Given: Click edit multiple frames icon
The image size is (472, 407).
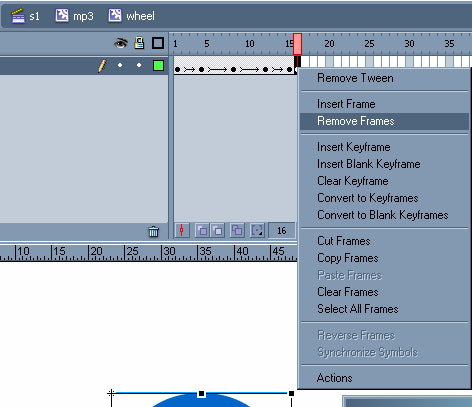Looking at the screenshot, I should point(237,230).
